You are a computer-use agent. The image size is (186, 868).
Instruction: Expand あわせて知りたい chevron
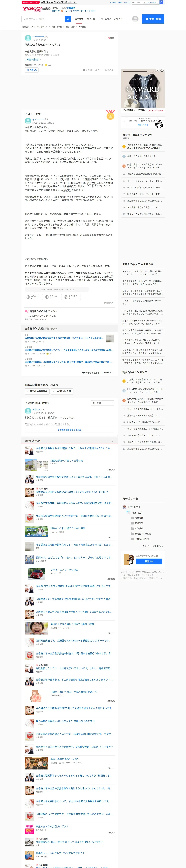pyautogui.click(x=113, y=441)
